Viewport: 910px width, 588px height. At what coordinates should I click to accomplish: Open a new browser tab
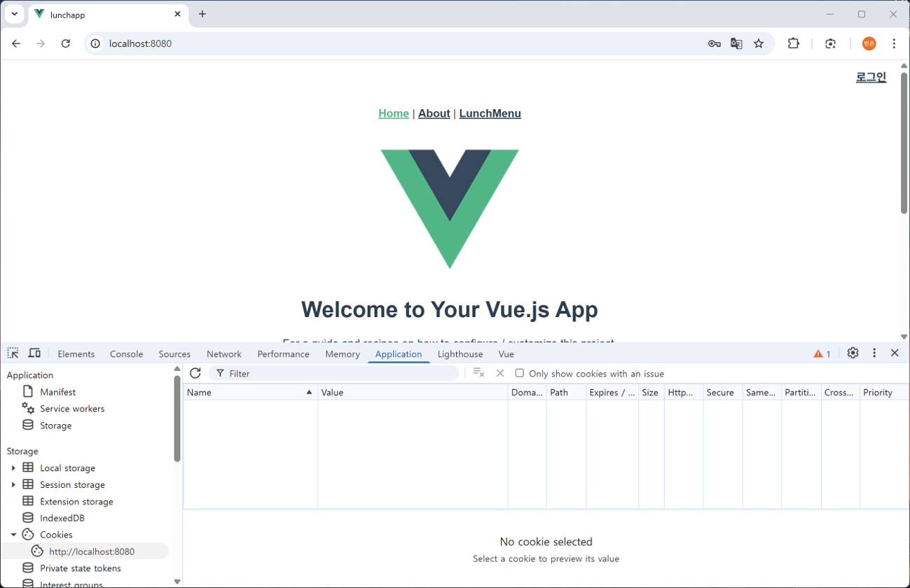pyautogui.click(x=202, y=14)
